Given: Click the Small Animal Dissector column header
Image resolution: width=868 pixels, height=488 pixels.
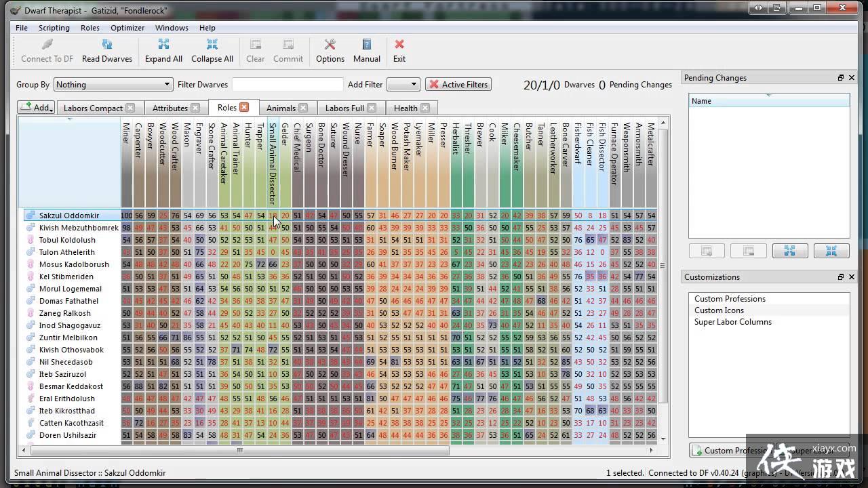Looking at the screenshot, I should pyautogui.click(x=273, y=164).
